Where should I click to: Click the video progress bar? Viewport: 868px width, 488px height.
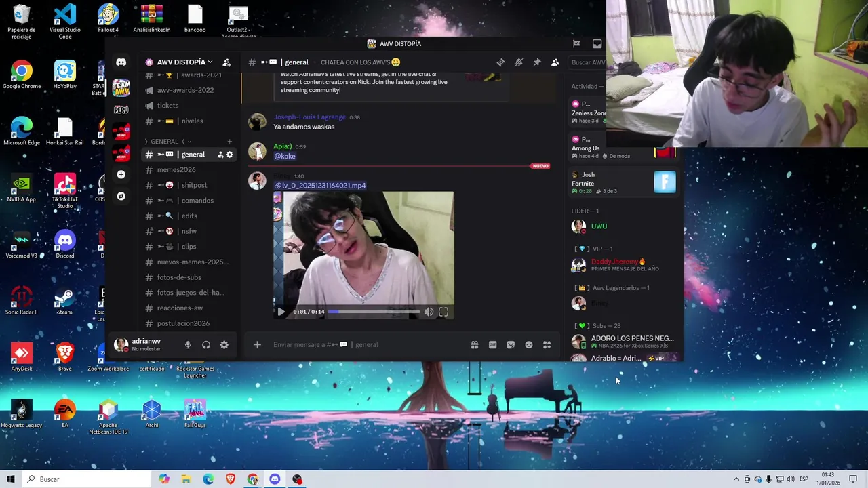click(x=374, y=312)
